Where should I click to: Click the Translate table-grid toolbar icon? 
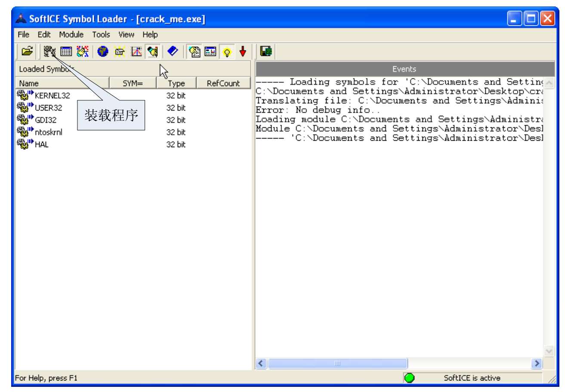[66, 52]
